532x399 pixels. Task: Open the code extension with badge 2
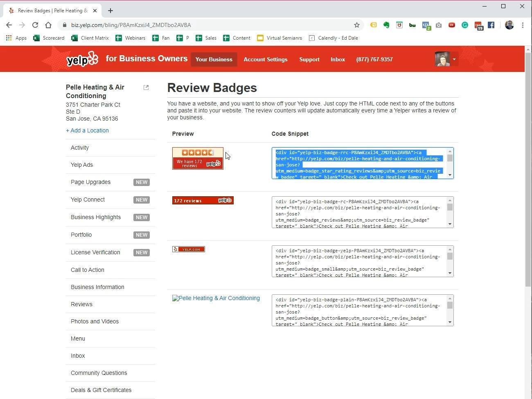click(x=426, y=26)
